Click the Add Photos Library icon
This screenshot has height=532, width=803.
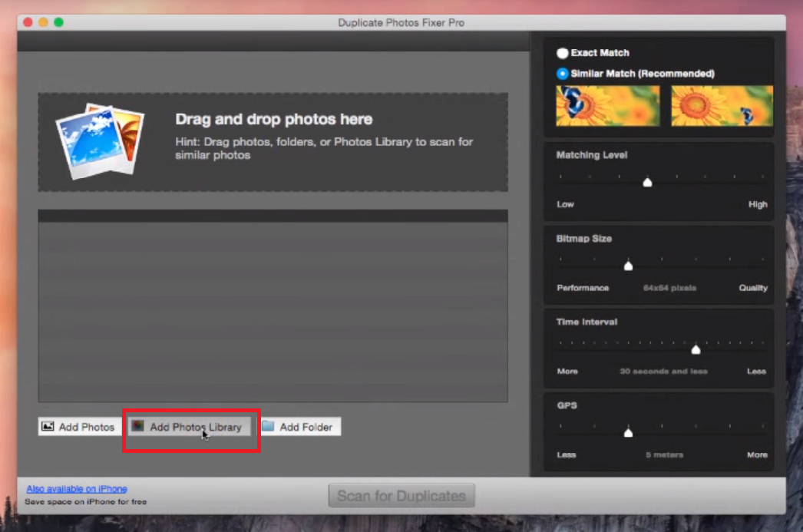coord(137,426)
